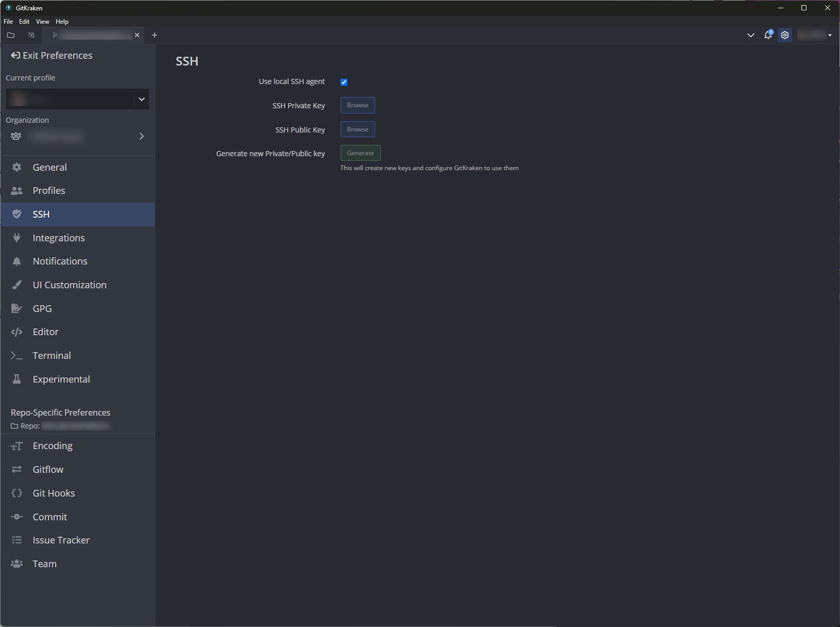Open the Edit menu
The height and width of the screenshot is (627, 840).
[x=24, y=22]
